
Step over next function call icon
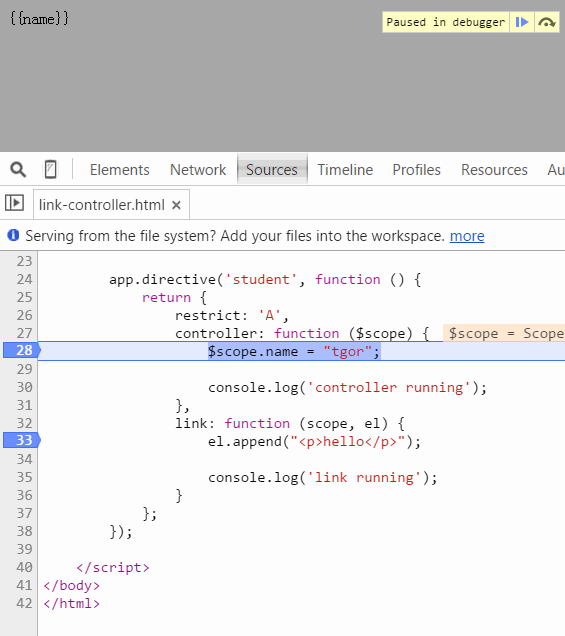point(547,22)
